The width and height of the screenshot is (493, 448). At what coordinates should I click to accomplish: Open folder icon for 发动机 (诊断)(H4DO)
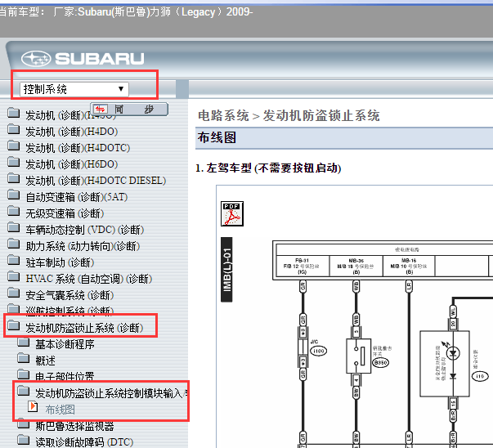(x=14, y=129)
